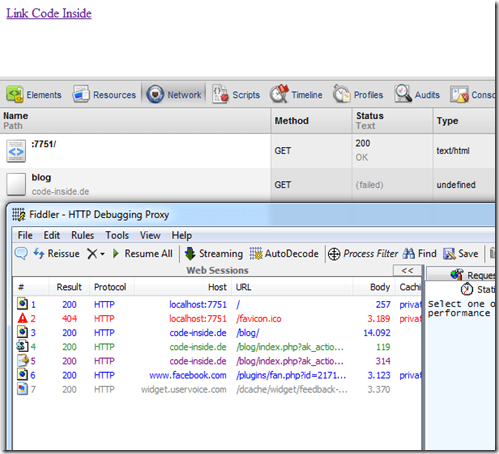Select session 2 red warning icon

[22, 318]
